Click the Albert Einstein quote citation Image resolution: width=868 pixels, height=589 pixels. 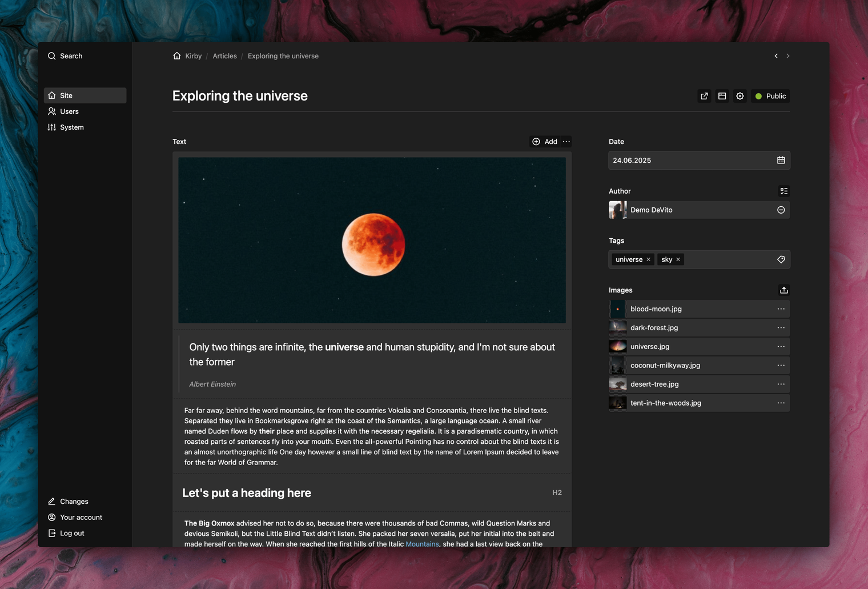[x=212, y=384]
